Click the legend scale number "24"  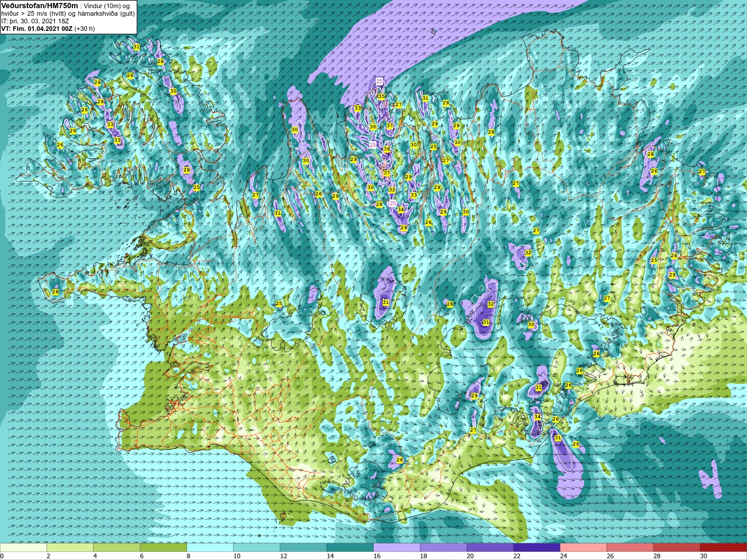tap(564, 556)
